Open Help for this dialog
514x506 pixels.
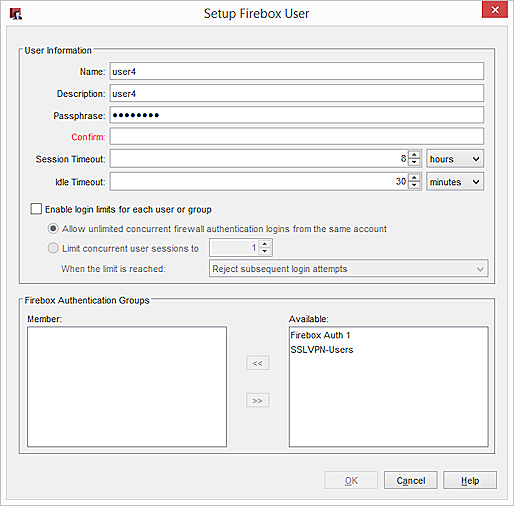(x=470, y=480)
